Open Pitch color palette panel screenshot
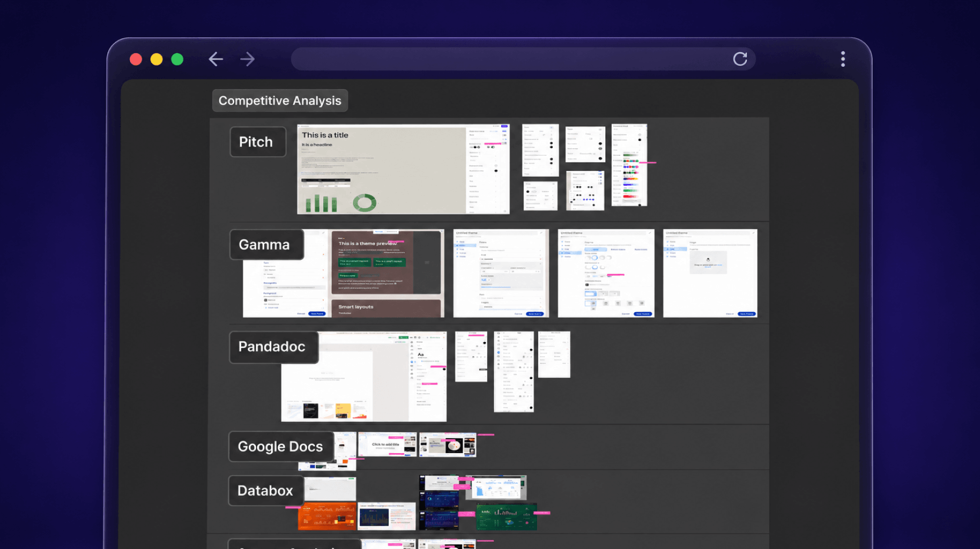This screenshot has width=980, height=549. [629, 165]
